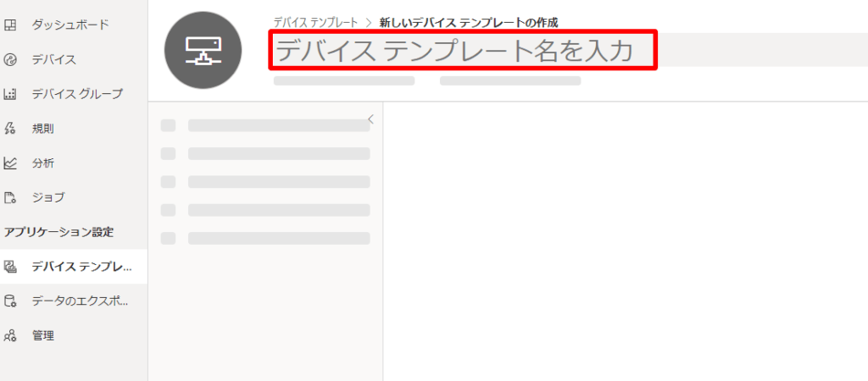Click the first loading placeholder box in list

[x=168, y=125]
